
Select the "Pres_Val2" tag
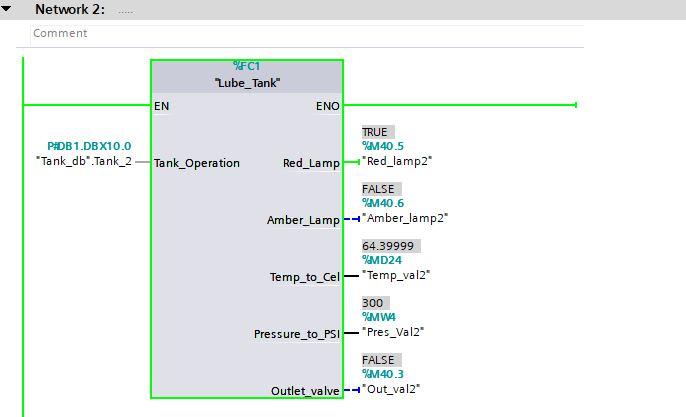click(393, 332)
